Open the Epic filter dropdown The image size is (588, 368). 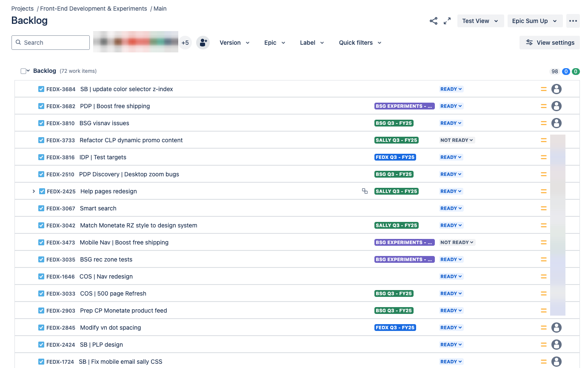[275, 43]
